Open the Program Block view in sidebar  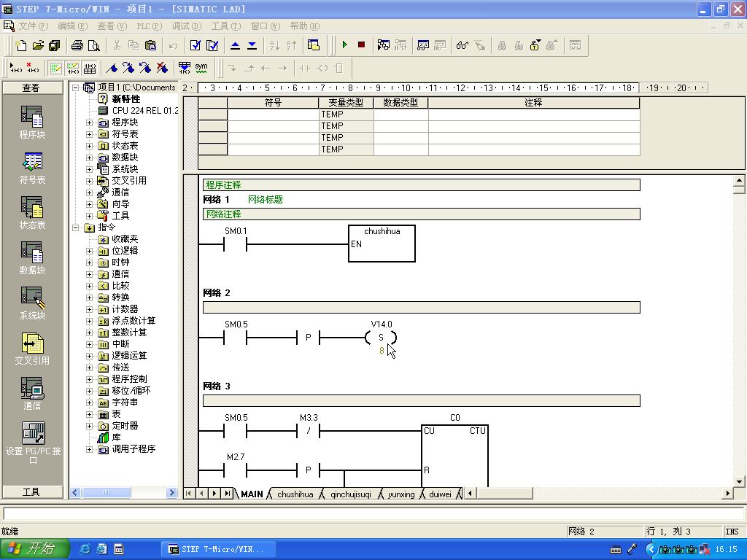pos(31,122)
